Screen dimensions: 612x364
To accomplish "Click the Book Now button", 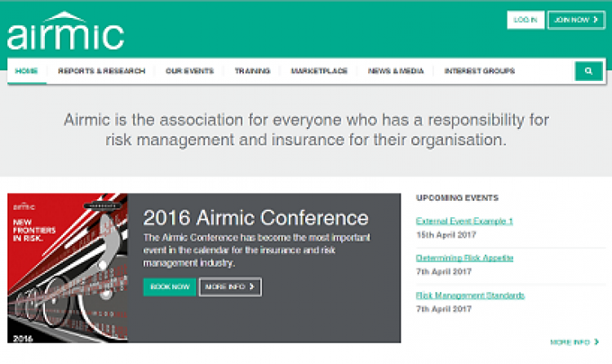I will (x=170, y=287).
